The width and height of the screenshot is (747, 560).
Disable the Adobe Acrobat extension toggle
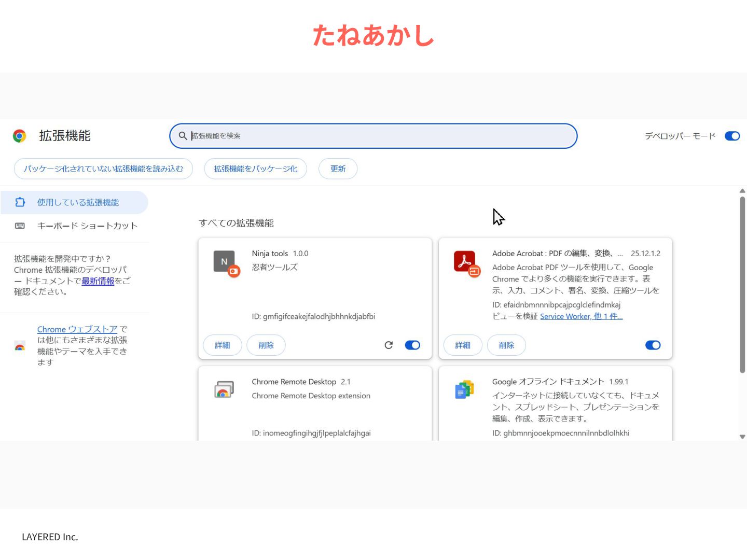(653, 345)
